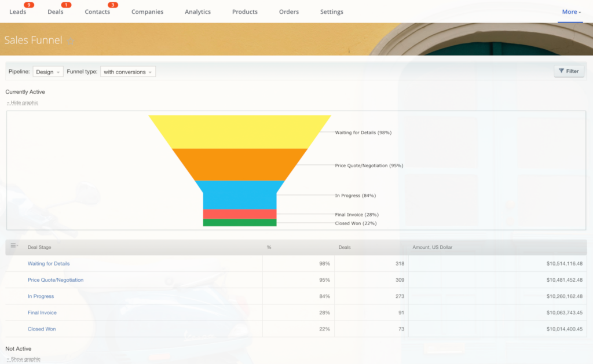Star the Sales Funnel page as favorite
Image resolution: width=593 pixels, height=364 pixels.
[70, 41]
